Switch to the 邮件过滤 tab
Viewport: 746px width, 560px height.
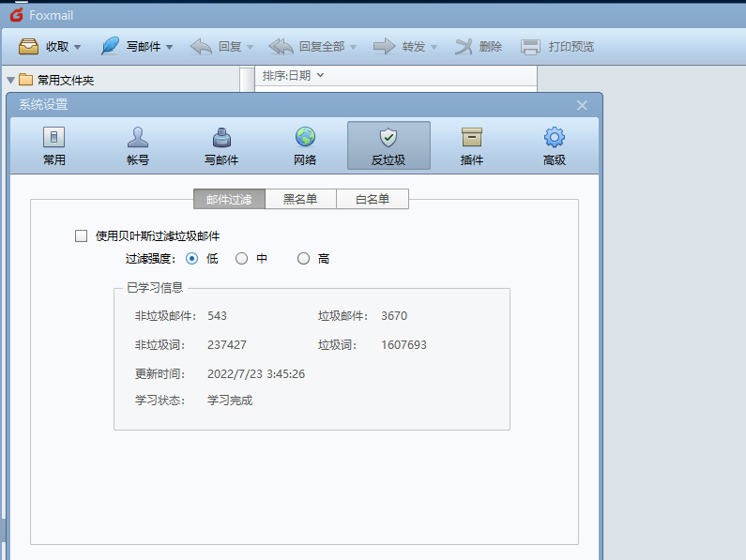229,199
